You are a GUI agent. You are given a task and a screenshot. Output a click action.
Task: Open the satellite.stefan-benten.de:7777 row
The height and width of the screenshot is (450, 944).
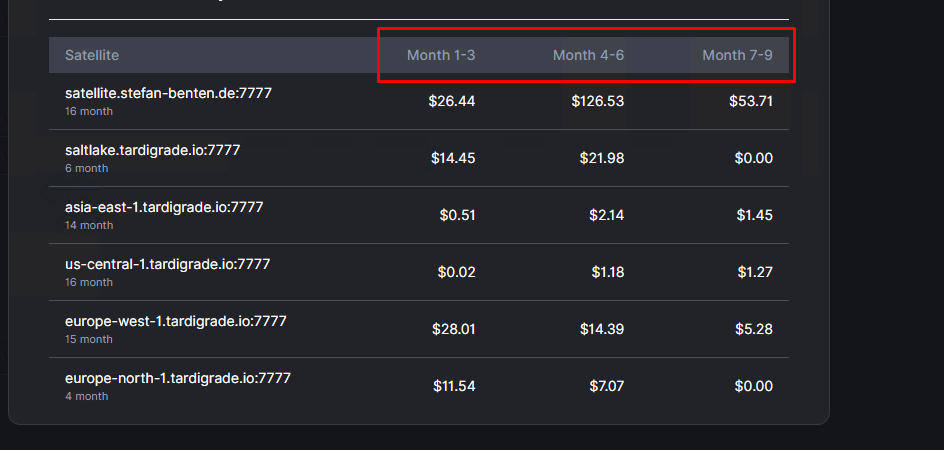point(168,93)
